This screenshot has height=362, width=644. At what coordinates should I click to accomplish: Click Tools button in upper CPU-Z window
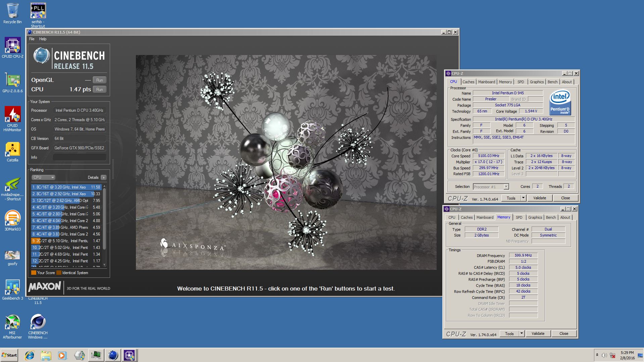[x=511, y=198]
